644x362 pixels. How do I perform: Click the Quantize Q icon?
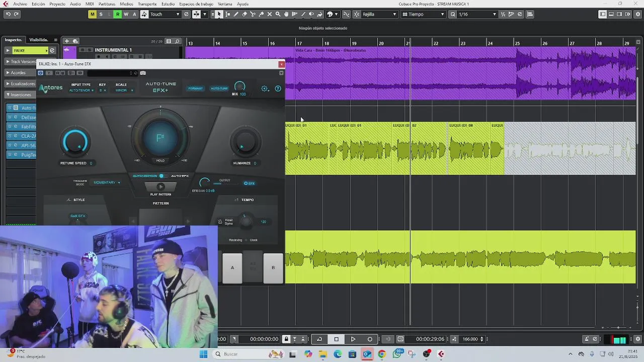453,14
